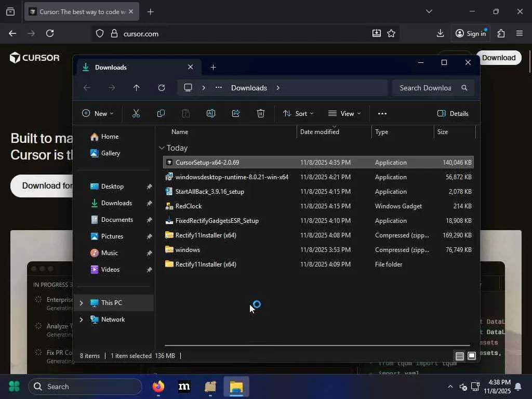
Task: Expand the This PC tree node
Action: coord(81,303)
